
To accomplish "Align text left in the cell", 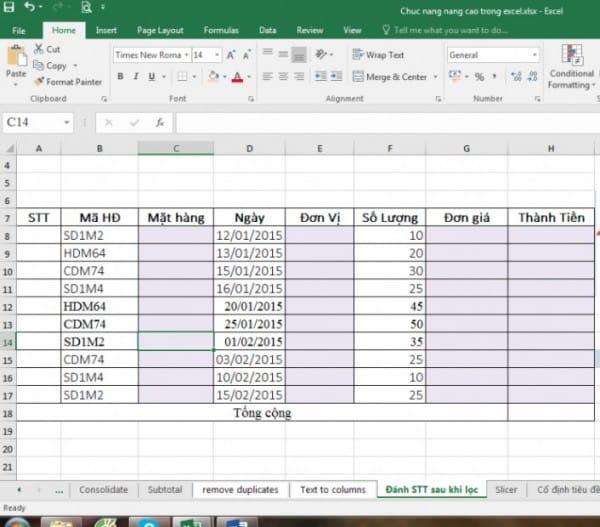I will (x=268, y=77).
